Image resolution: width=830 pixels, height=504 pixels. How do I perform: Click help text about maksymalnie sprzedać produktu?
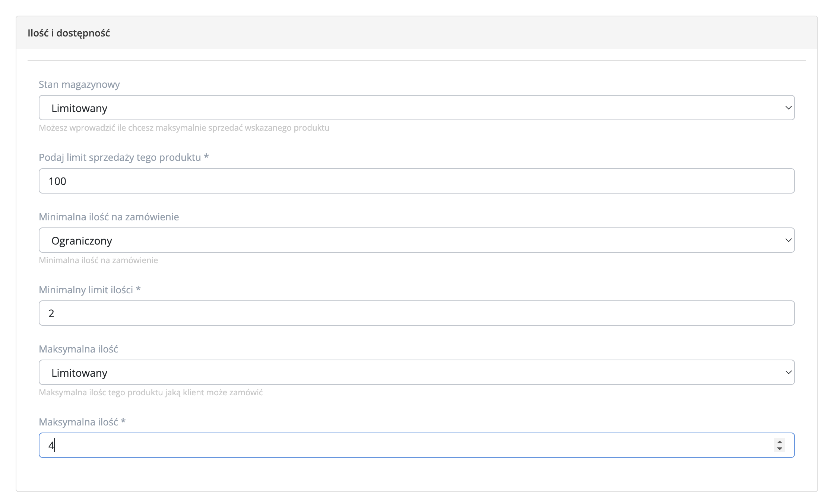pyautogui.click(x=184, y=128)
